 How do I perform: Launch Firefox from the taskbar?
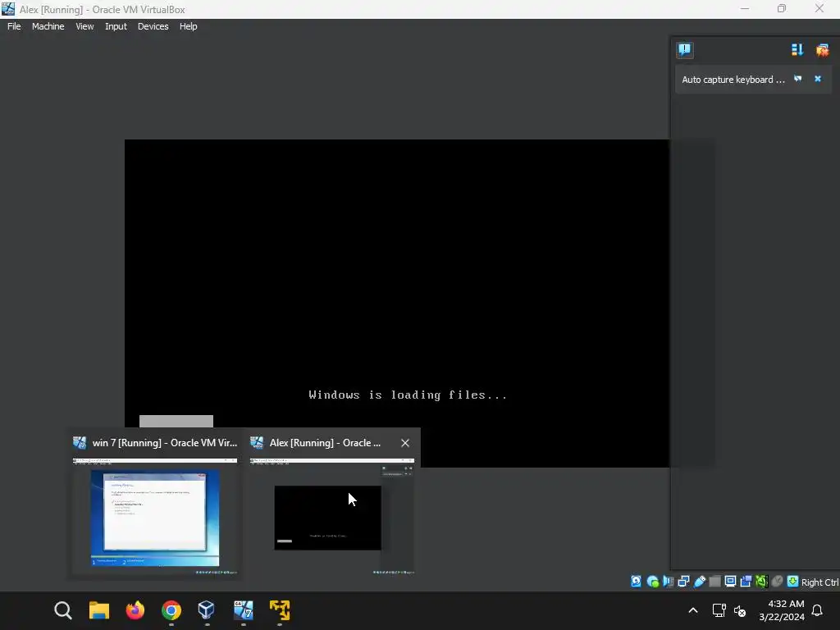(135, 610)
